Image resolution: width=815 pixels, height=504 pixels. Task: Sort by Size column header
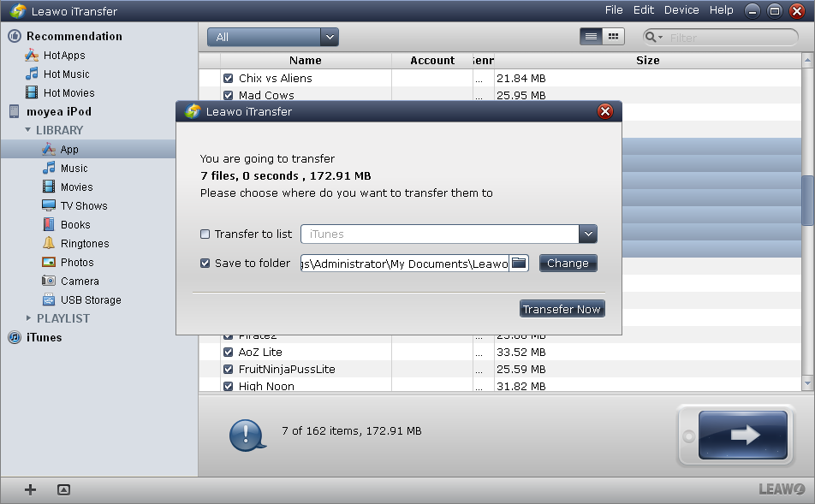pyautogui.click(x=647, y=60)
